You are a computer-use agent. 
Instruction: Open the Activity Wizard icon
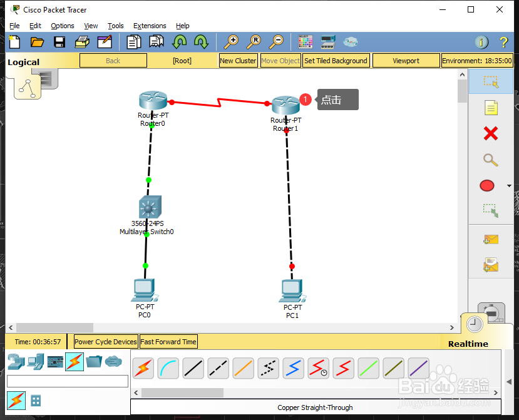coord(105,42)
